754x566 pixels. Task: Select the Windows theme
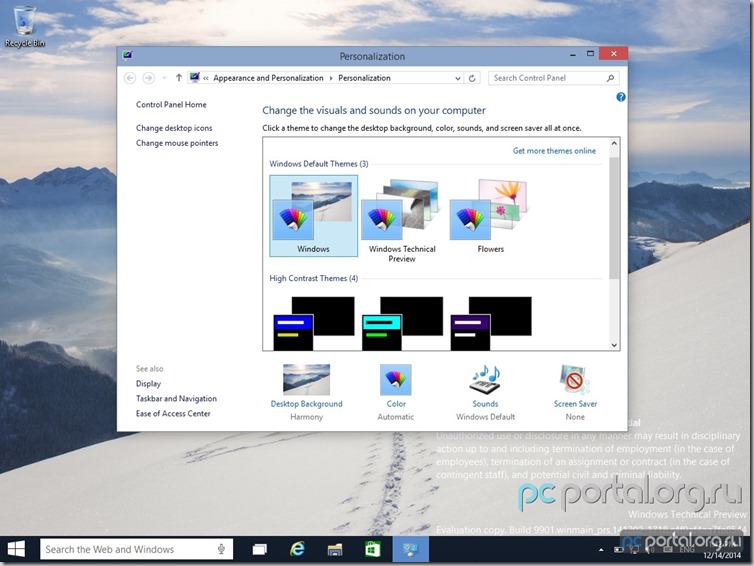[314, 216]
